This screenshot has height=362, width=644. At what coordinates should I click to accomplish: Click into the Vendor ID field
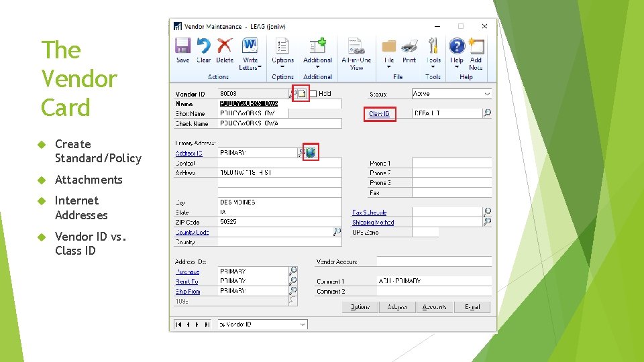click(253, 94)
